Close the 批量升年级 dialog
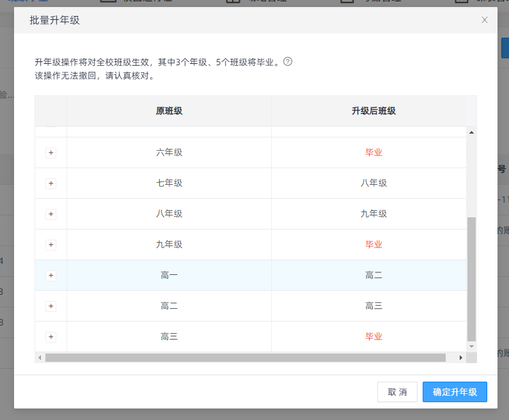Screen dimensions: 509x420 coord(484,20)
